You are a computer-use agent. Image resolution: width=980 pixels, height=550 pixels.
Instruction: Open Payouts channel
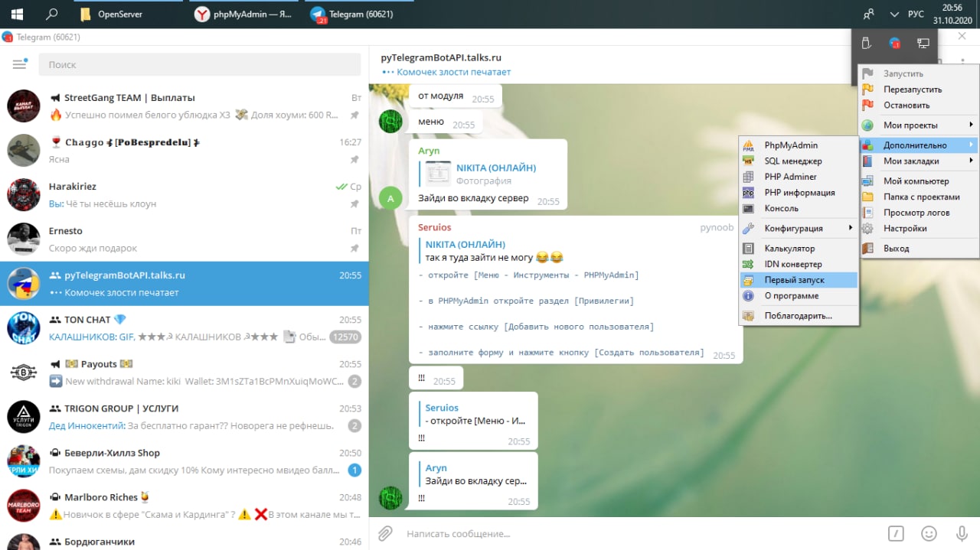pyautogui.click(x=185, y=373)
